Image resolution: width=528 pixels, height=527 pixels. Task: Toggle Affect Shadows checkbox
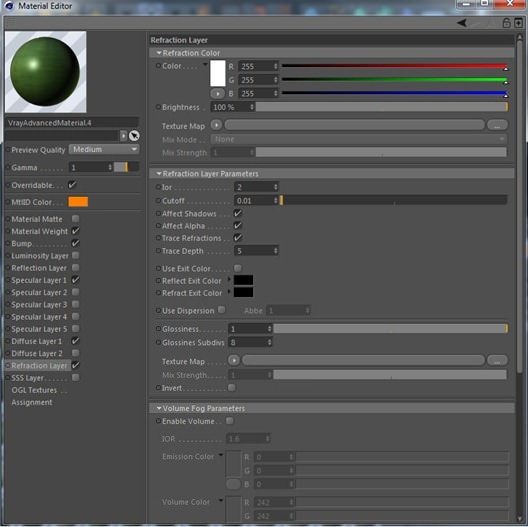pos(237,213)
